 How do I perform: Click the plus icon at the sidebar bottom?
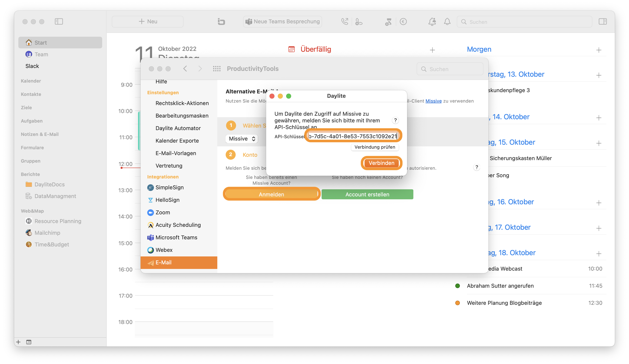pyautogui.click(x=18, y=342)
